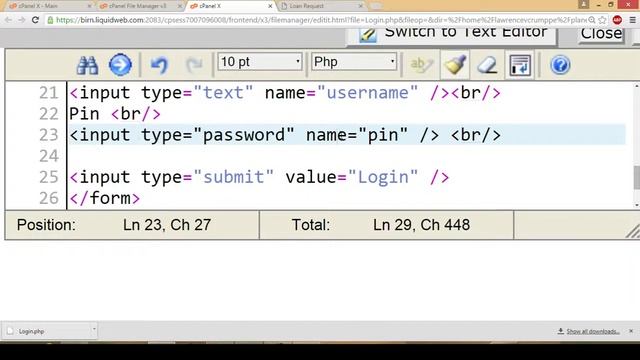Image resolution: width=640 pixels, height=360 pixels.
Task: Open the help question mark icon
Action: 560,65
